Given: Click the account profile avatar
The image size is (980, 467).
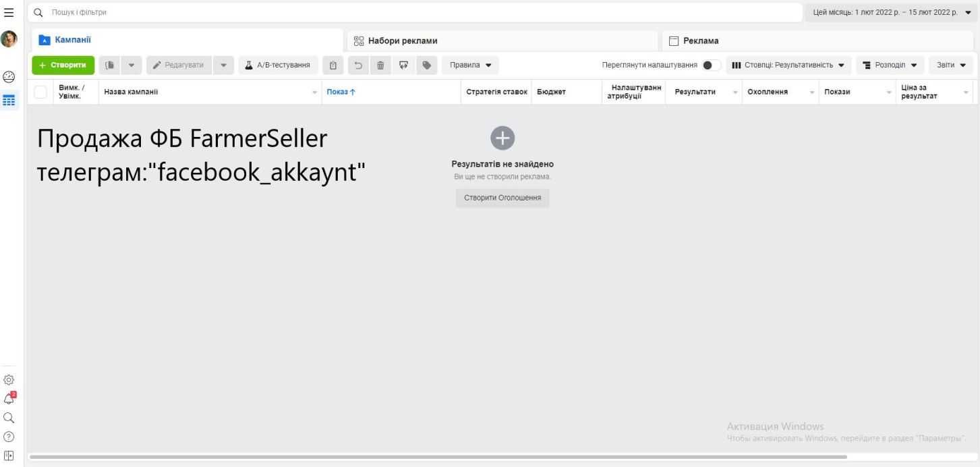Looking at the screenshot, I should coord(9,39).
